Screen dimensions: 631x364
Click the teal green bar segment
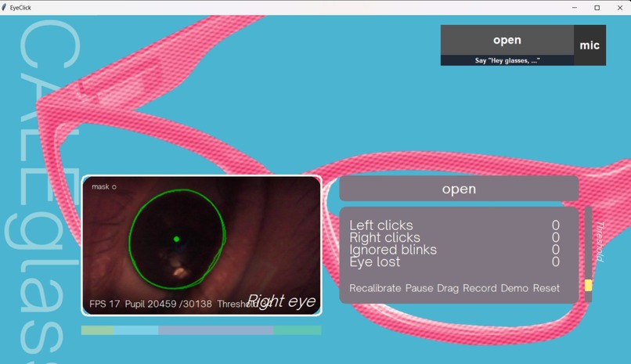coord(297,330)
